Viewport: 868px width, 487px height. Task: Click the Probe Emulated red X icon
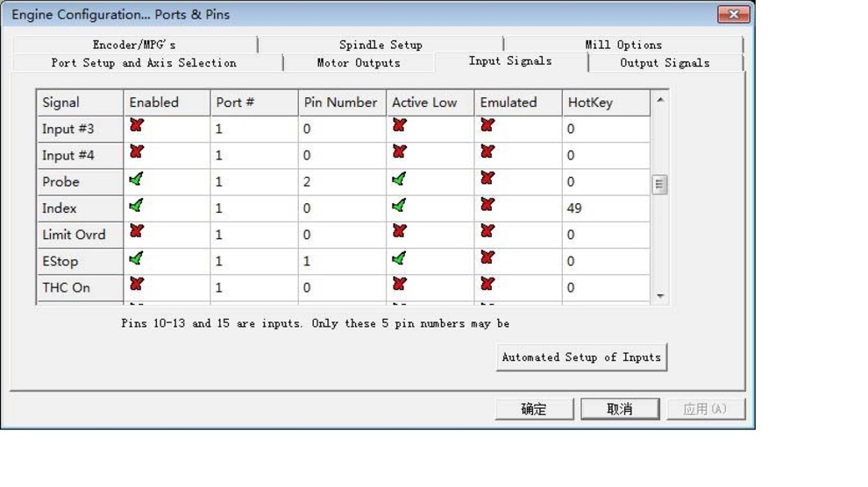click(x=487, y=179)
